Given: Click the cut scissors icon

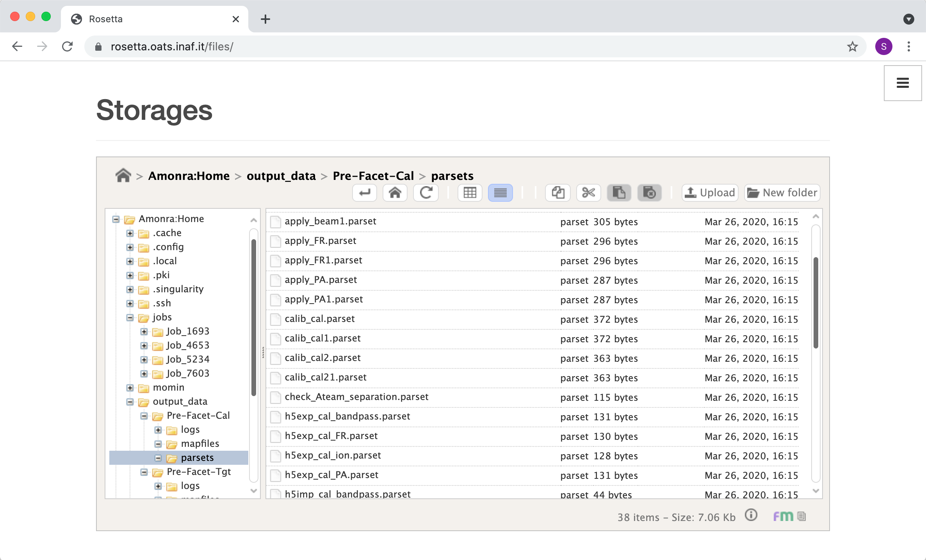Looking at the screenshot, I should 588,193.
